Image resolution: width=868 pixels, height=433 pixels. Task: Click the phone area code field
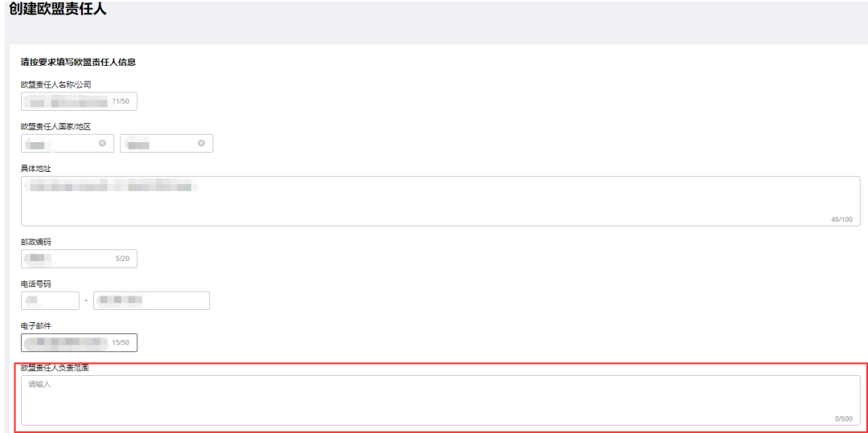pos(50,300)
